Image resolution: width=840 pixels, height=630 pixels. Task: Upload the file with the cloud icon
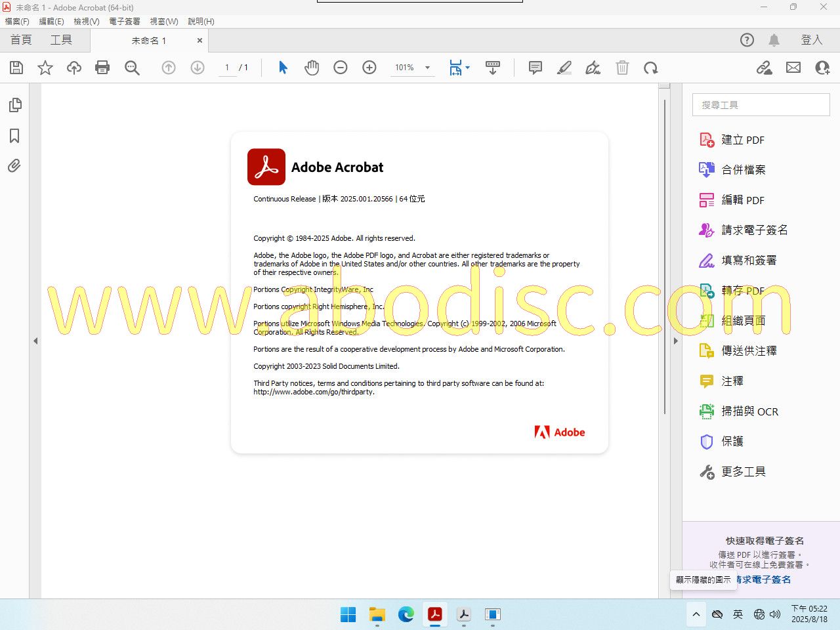tap(74, 68)
